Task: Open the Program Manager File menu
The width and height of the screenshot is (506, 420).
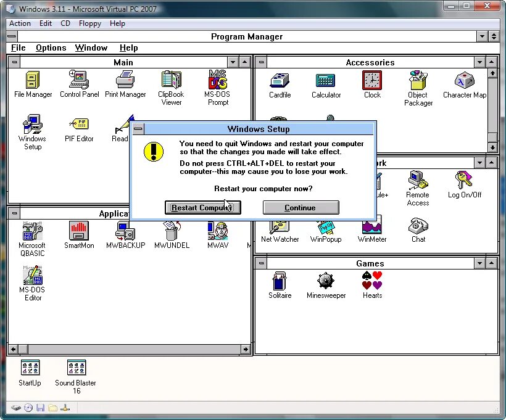Action: [18, 47]
